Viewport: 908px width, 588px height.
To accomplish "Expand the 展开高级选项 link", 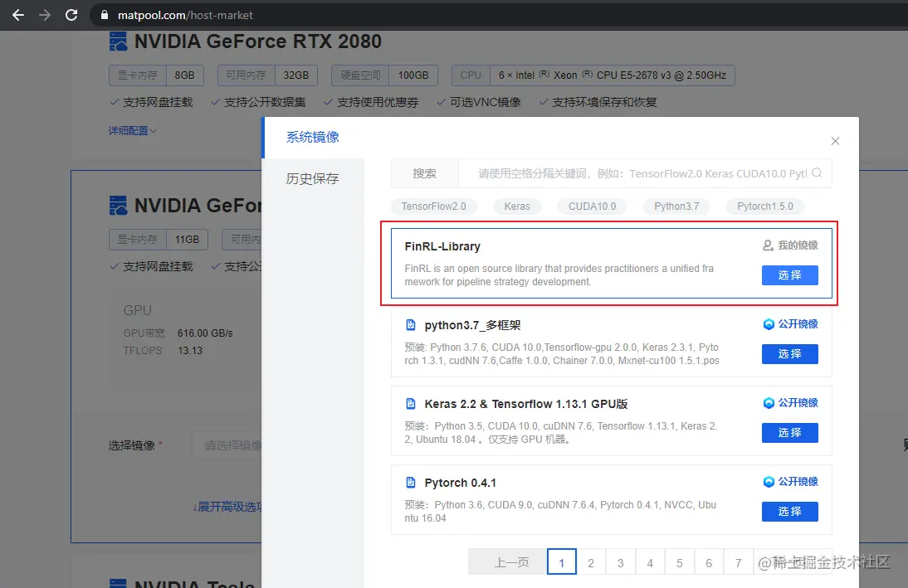I will click(x=227, y=507).
